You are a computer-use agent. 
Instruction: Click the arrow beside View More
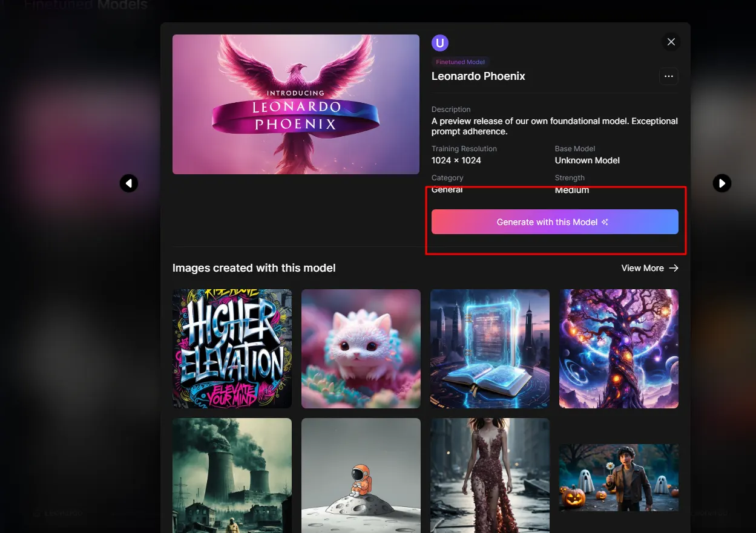click(x=674, y=268)
